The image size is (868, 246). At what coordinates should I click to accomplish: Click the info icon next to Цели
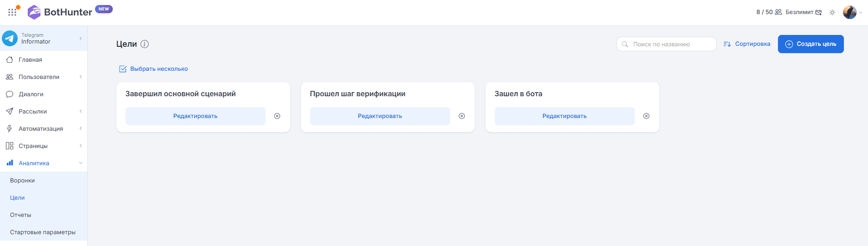point(145,44)
